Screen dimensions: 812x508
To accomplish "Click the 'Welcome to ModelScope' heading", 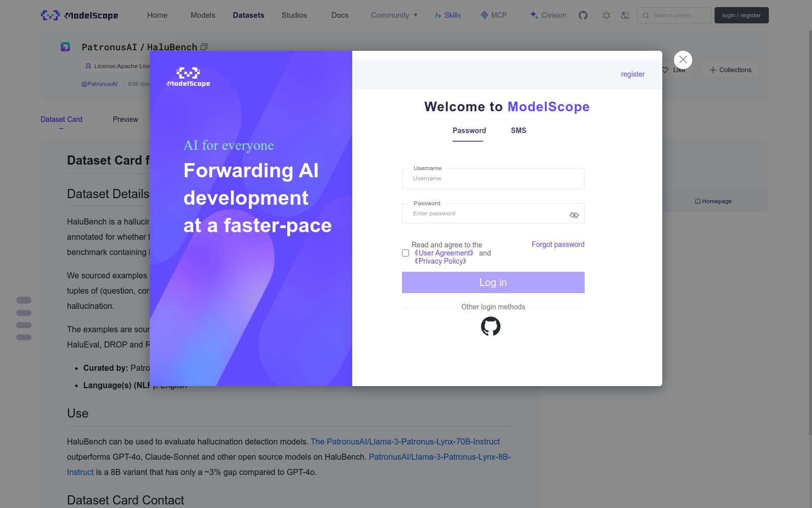I will coord(507,107).
